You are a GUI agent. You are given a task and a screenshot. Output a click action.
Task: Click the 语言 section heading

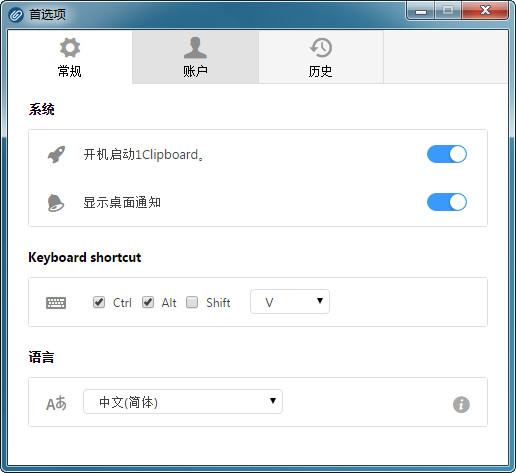click(41, 357)
